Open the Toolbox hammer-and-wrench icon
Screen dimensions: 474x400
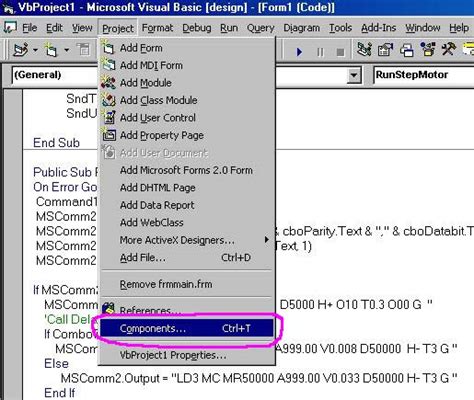pyautogui.click(x=449, y=49)
